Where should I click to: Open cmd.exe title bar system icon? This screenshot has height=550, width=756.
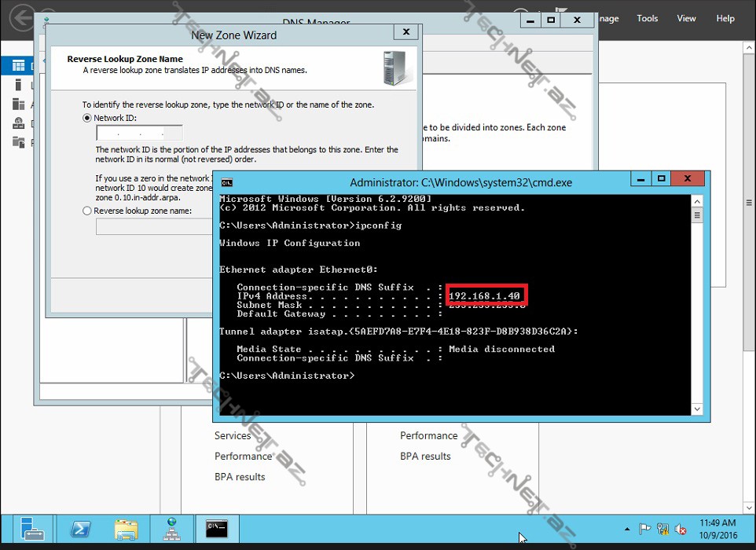point(226,182)
